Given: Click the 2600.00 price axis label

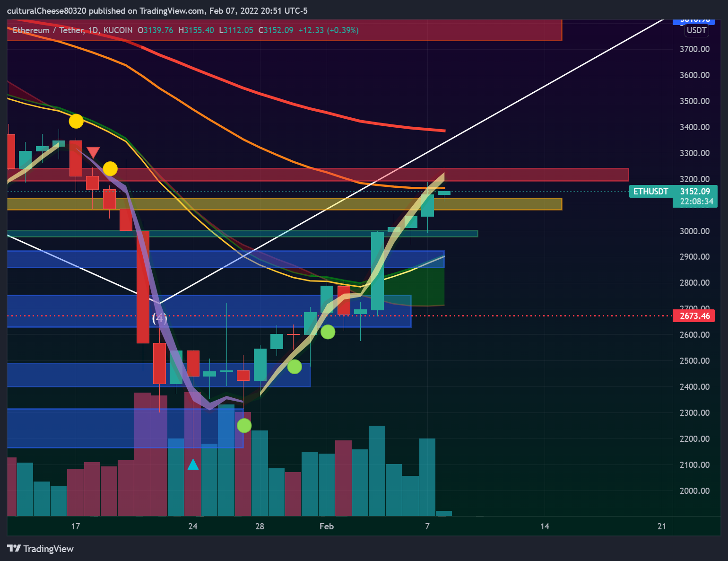Looking at the screenshot, I should click(694, 335).
